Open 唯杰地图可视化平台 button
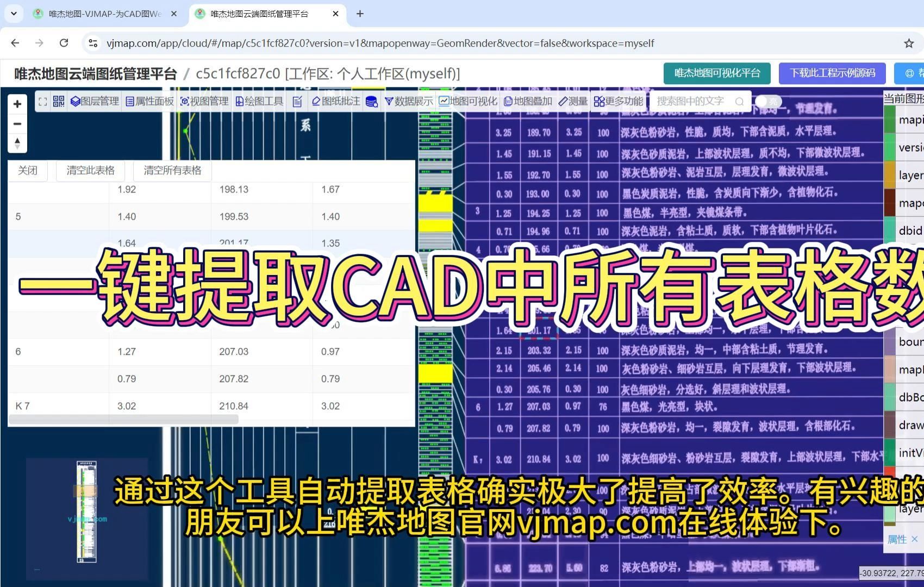This screenshot has width=924, height=587. coord(717,73)
